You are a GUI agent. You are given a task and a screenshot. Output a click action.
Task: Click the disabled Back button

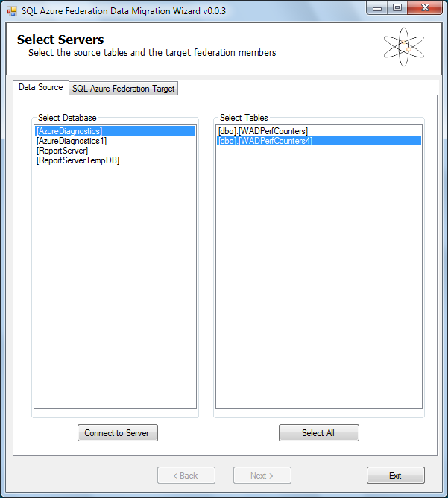[x=186, y=476]
